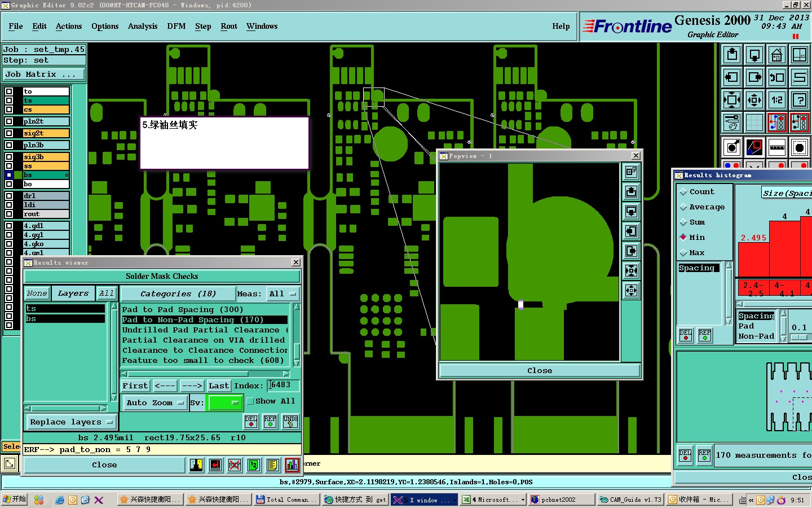Image resolution: width=812 pixels, height=508 pixels.
Task: Click Last button in Results viewer
Action: click(219, 386)
